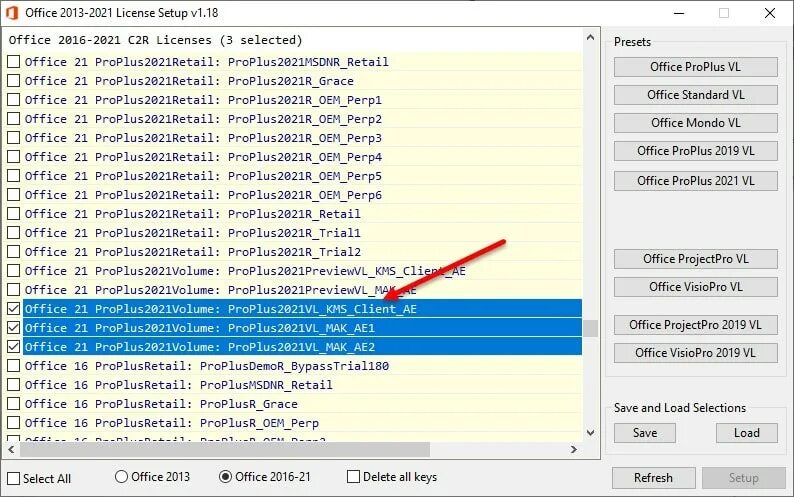Click the list's scroll down arrow
This screenshot has width=794, height=497.
[x=590, y=433]
